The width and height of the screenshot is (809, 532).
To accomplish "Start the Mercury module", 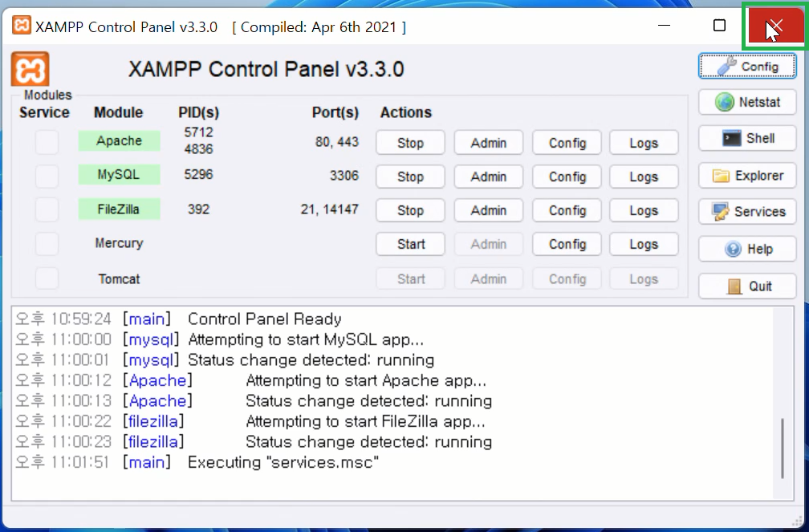I will pyautogui.click(x=410, y=244).
